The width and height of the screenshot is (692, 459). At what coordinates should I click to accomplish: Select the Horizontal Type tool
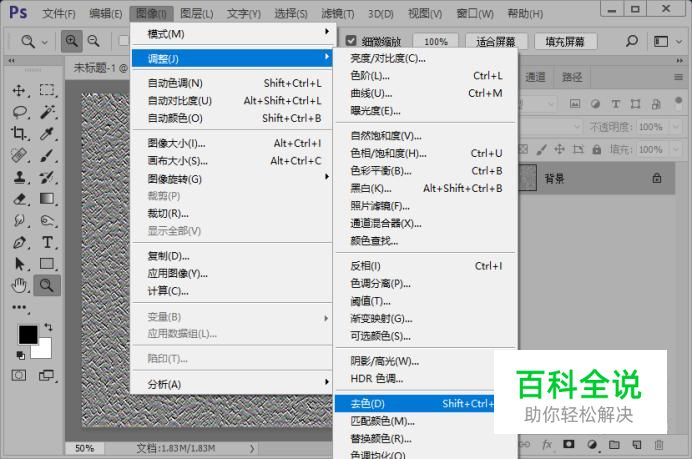coord(47,242)
